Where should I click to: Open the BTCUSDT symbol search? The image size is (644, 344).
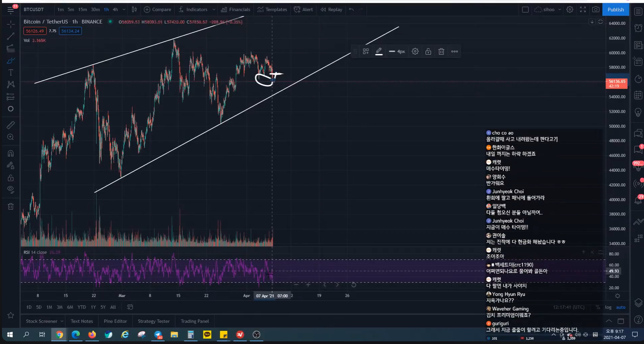tap(34, 9)
